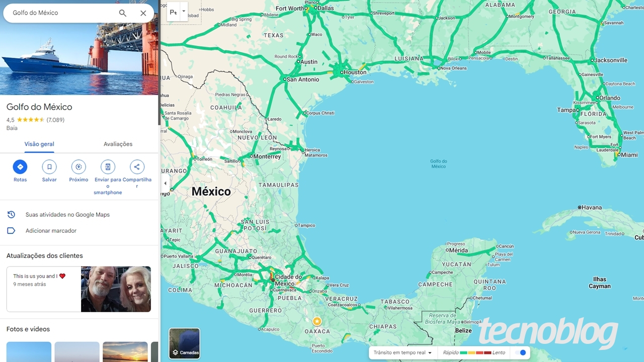Open the couple photo update thumbnail
Screen dimensions: 644x362
116,289
